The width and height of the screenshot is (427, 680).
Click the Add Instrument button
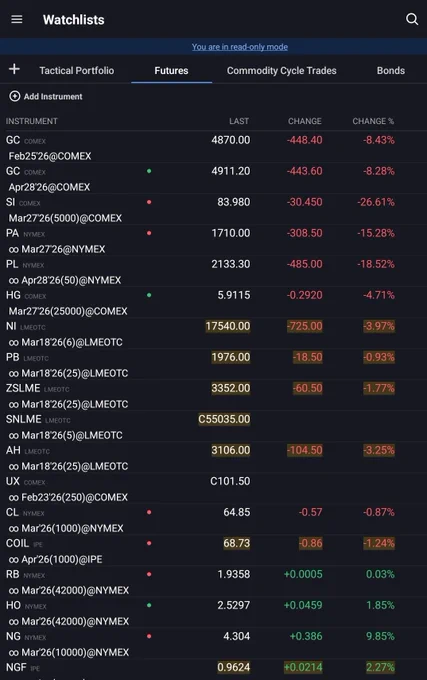46,96
